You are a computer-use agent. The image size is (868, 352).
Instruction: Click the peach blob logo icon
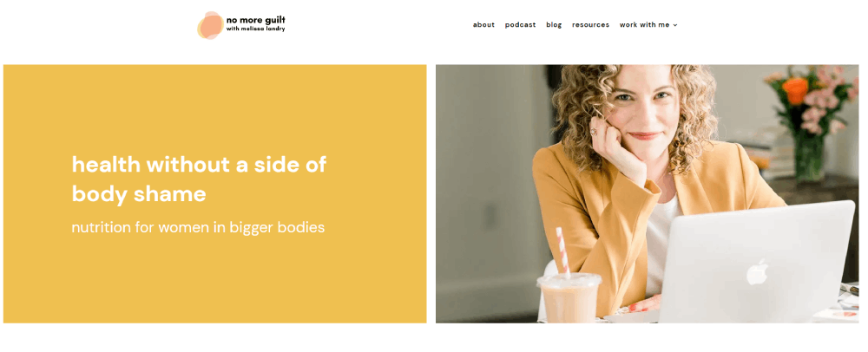pos(210,25)
